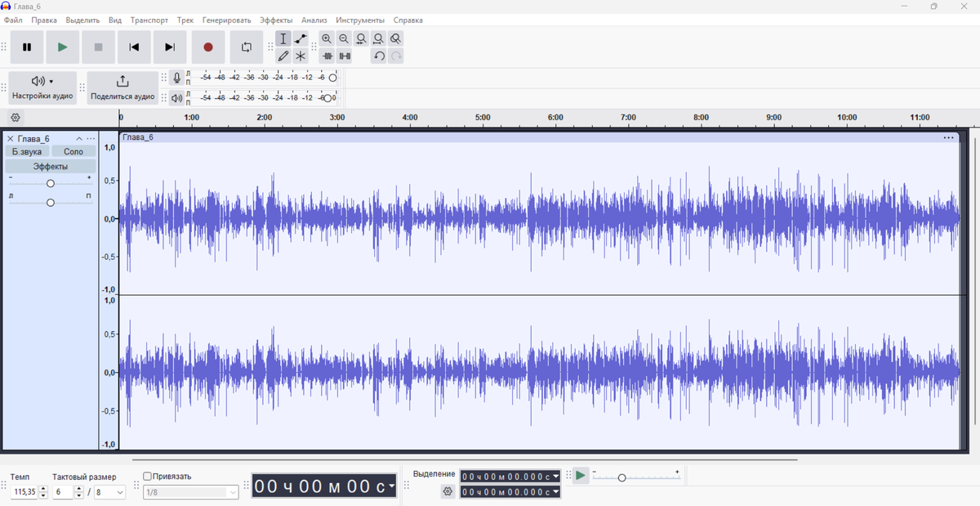
Task: Open Выделение selection settings gear
Action: point(448,491)
